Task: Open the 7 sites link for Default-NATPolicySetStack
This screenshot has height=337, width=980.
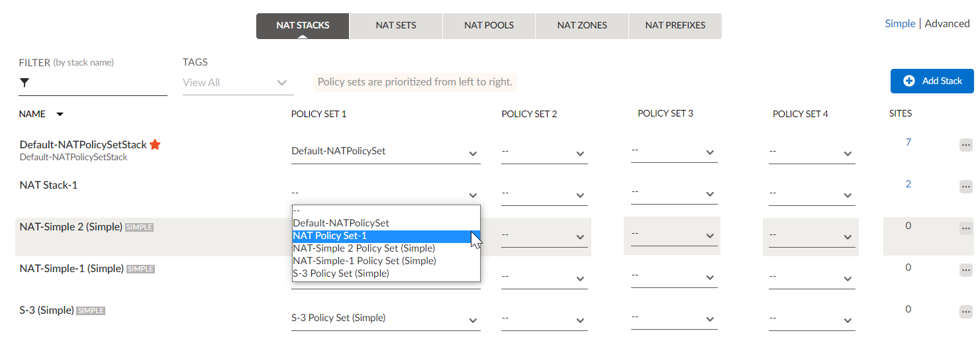Action: click(908, 142)
